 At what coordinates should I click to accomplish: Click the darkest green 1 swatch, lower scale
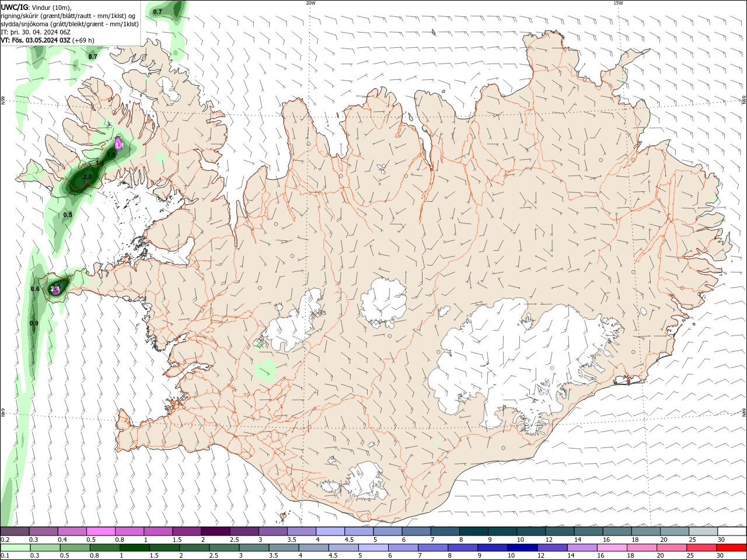[x=134, y=548]
